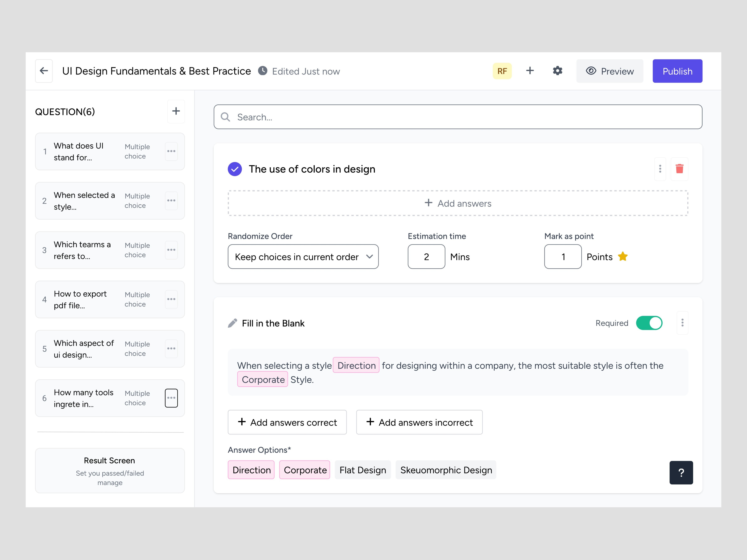This screenshot has width=747, height=560.
Task: Open the kebab menu beside the trash icon
Action: pyautogui.click(x=660, y=169)
